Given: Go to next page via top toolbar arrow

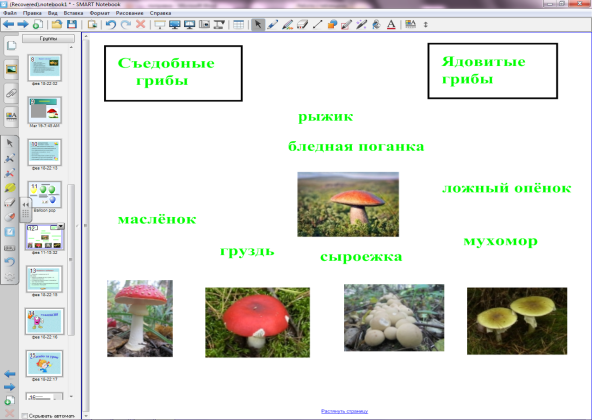Looking at the screenshot, I should tap(23, 25).
